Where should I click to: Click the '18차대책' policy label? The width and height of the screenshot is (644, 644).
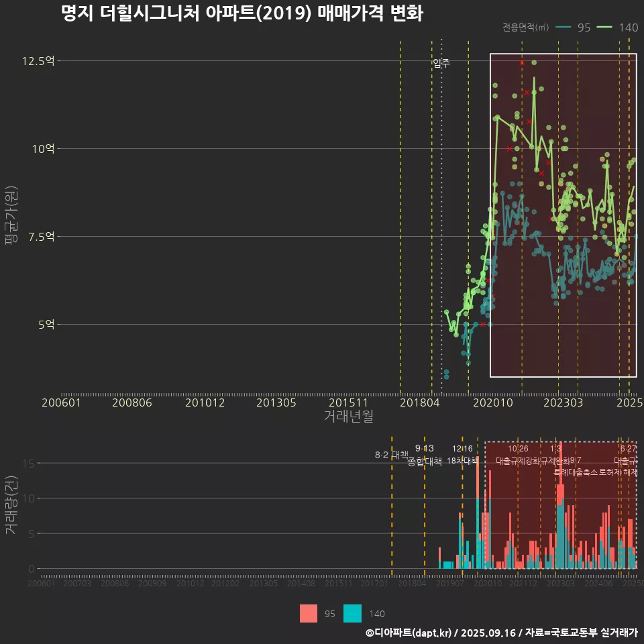click(x=462, y=461)
